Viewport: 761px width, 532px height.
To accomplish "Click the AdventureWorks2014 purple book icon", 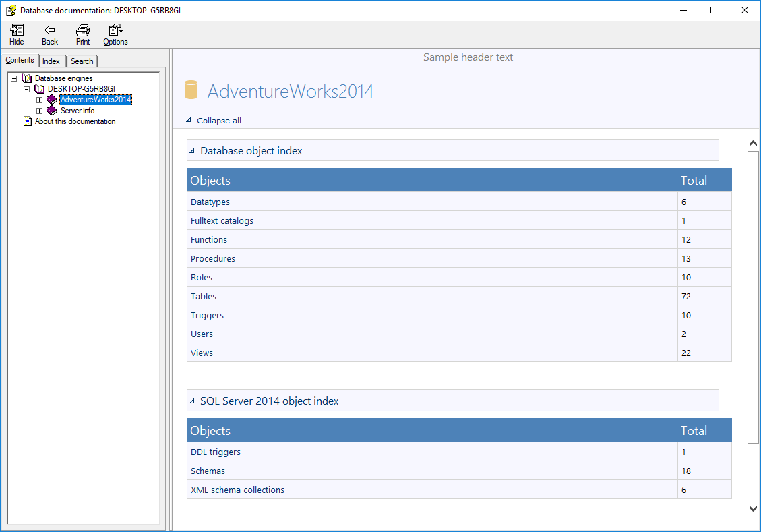I will point(52,100).
